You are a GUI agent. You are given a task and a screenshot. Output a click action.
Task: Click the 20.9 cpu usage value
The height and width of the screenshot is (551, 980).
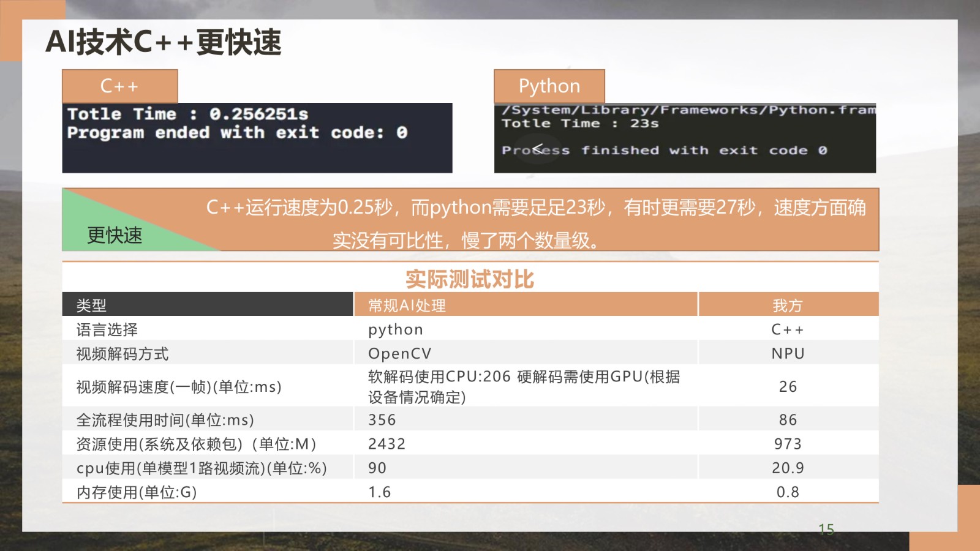[x=788, y=468]
